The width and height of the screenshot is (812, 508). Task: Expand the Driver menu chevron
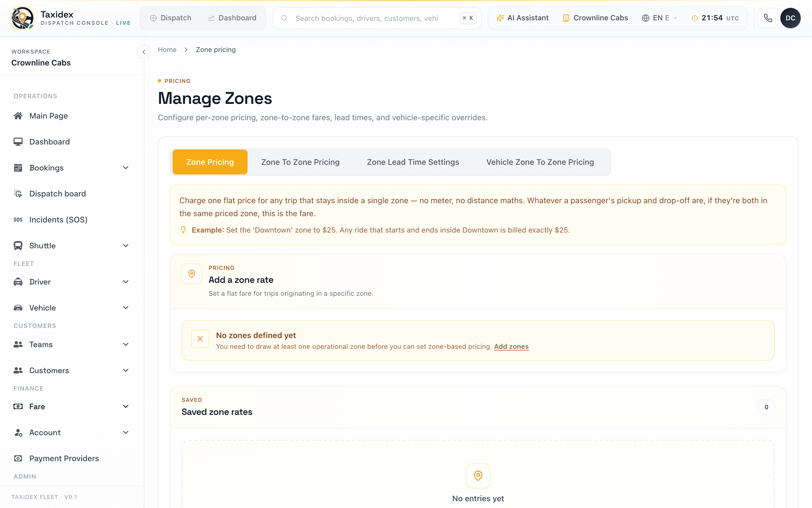[x=126, y=282]
